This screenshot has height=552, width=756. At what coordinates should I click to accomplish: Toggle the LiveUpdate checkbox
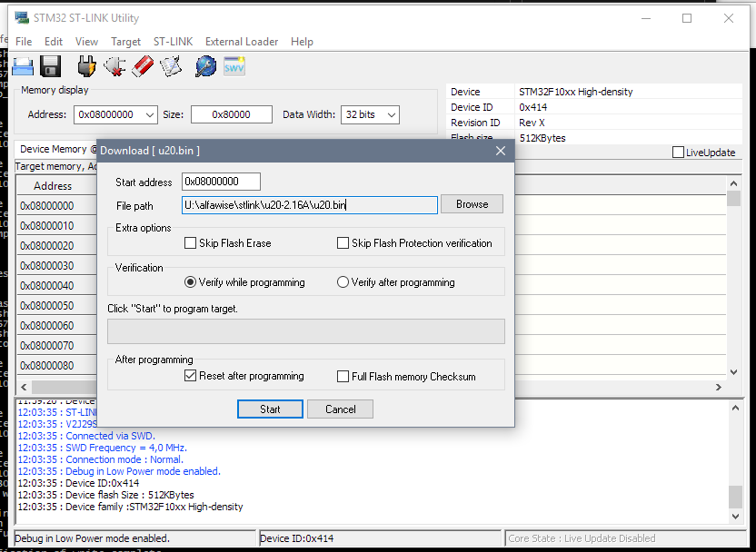tap(678, 153)
